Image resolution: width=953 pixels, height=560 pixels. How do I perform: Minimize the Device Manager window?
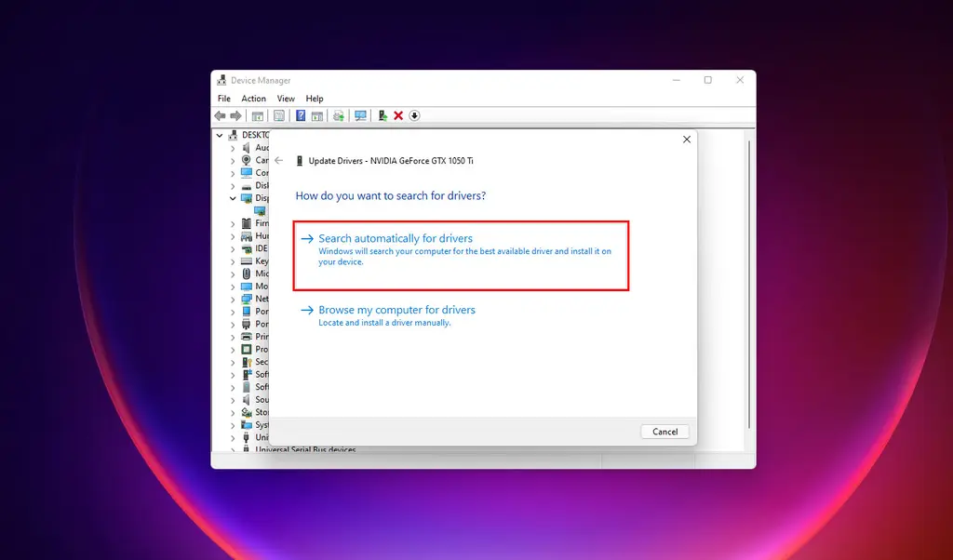[677, 80]
